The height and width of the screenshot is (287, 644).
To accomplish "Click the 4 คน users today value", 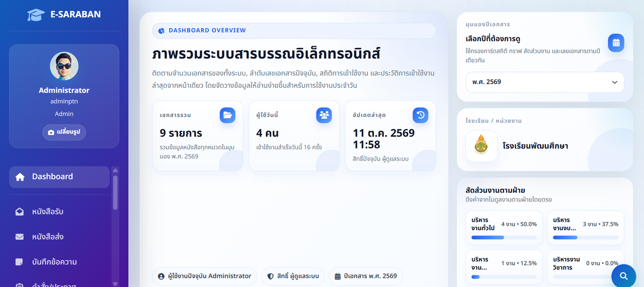I will pos(267,133).
